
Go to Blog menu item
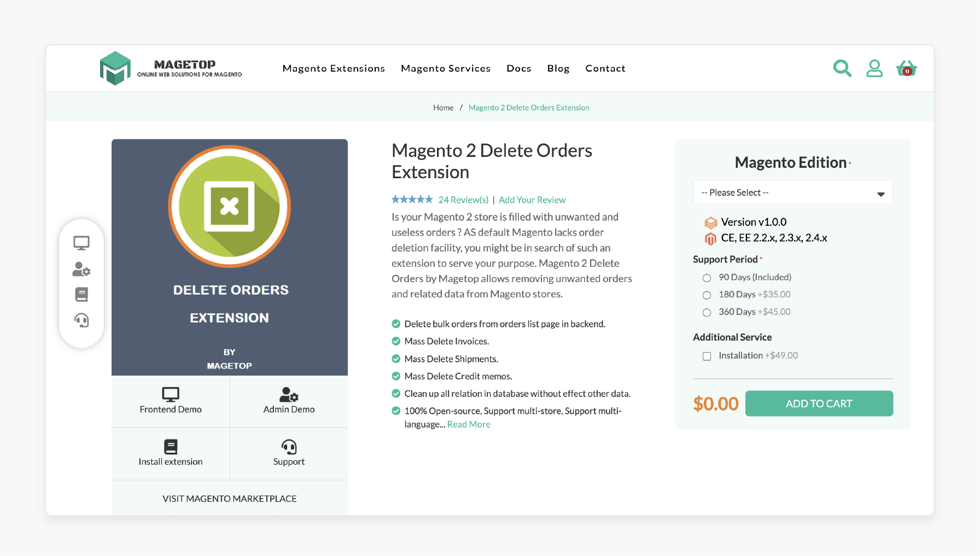(x=558, y=68)
